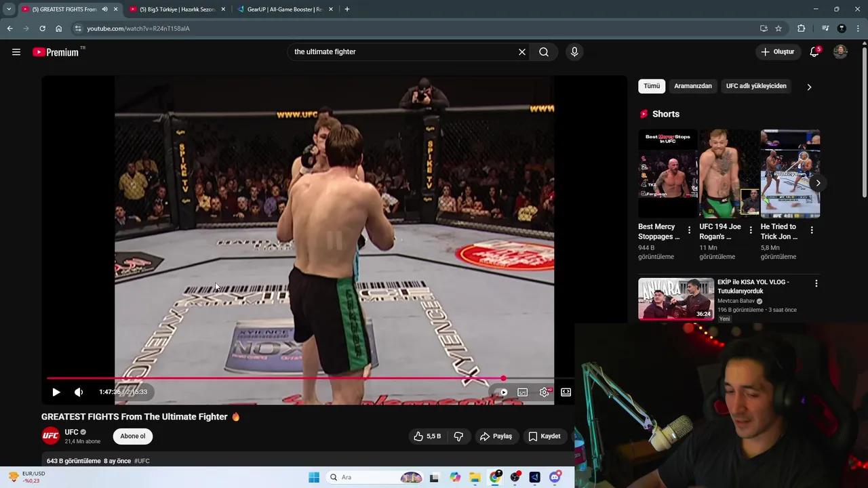Open options for Best Mercy Stoppages short
Image resolution: width=868 pixels, height=488 pixels.
point(690,230)
